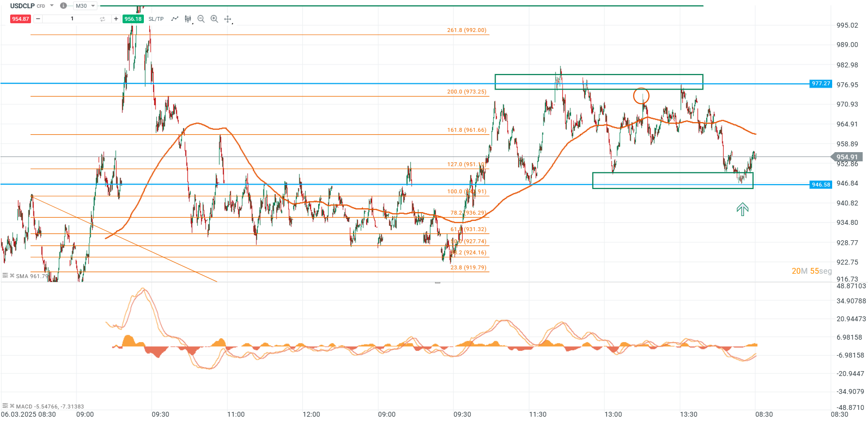Select the crosshair move tool
868x422 pixels.
(228, 19)
